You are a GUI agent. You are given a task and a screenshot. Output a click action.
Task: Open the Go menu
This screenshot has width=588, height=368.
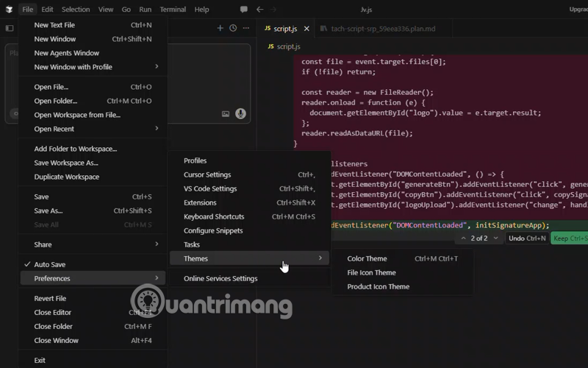click(x=126, y=10)
